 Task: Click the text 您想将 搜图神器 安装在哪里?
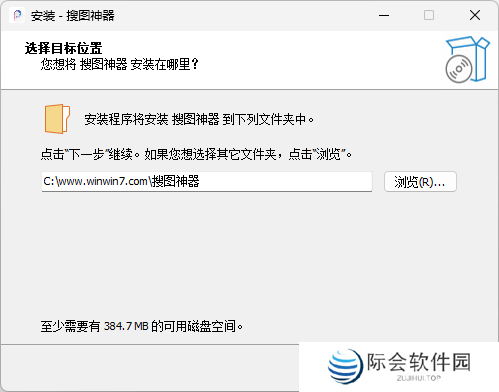click(x=120, y=64)
